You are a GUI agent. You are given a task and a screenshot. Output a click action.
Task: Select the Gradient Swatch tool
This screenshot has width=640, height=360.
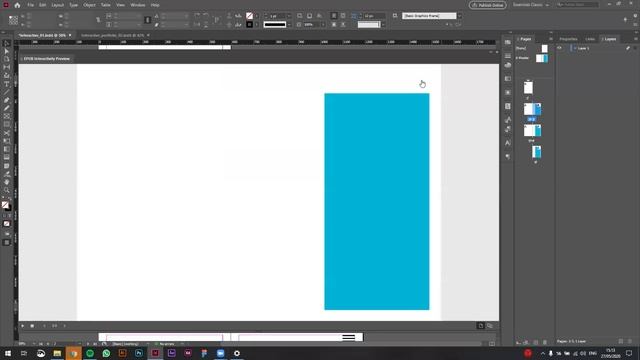[7, 149]
